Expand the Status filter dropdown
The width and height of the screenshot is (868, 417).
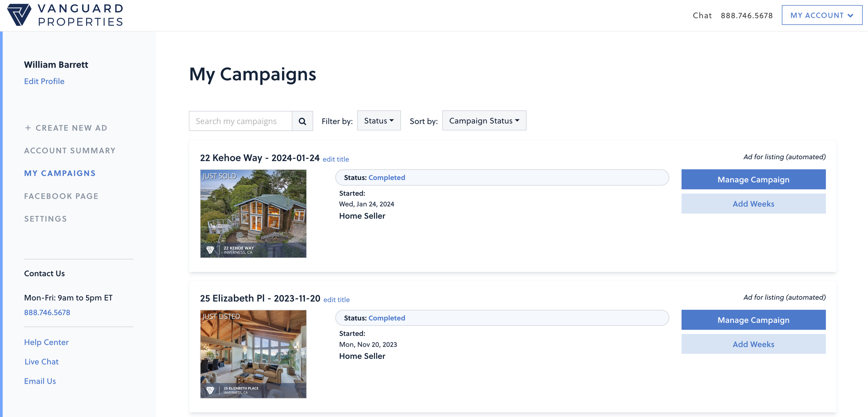pos(378,121)
